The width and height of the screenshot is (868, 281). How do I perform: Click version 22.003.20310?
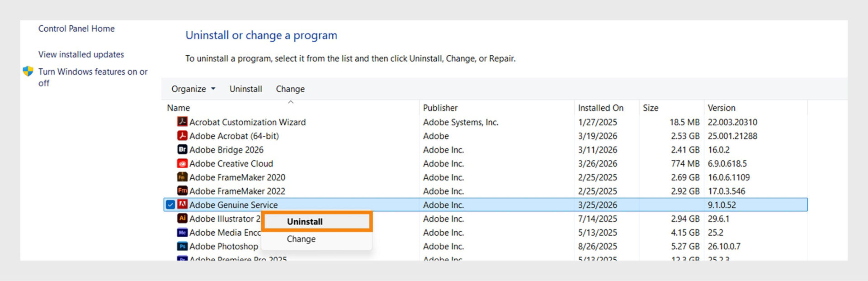click(732, 122)
